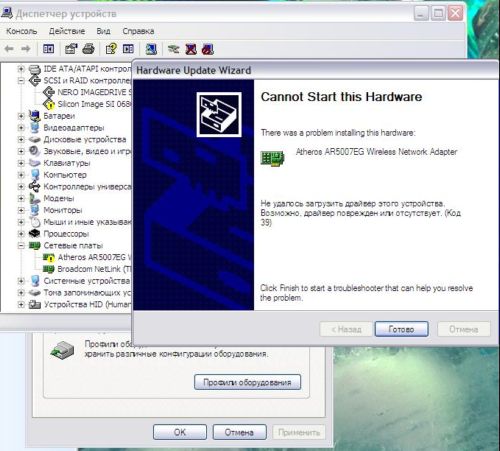Click the Видеоадаптеры monitor icon
This screenshot has height=451, width=500.
(x=34, y=128)
